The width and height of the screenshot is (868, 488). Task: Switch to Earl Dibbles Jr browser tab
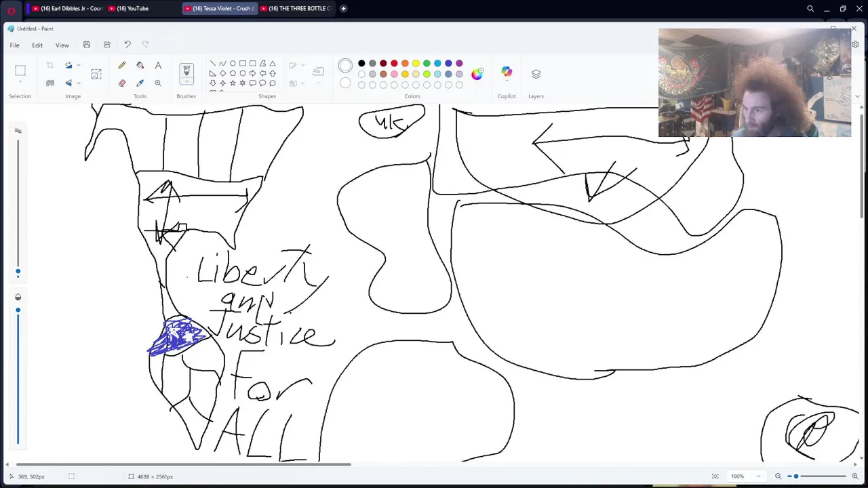tap(66, 8)
